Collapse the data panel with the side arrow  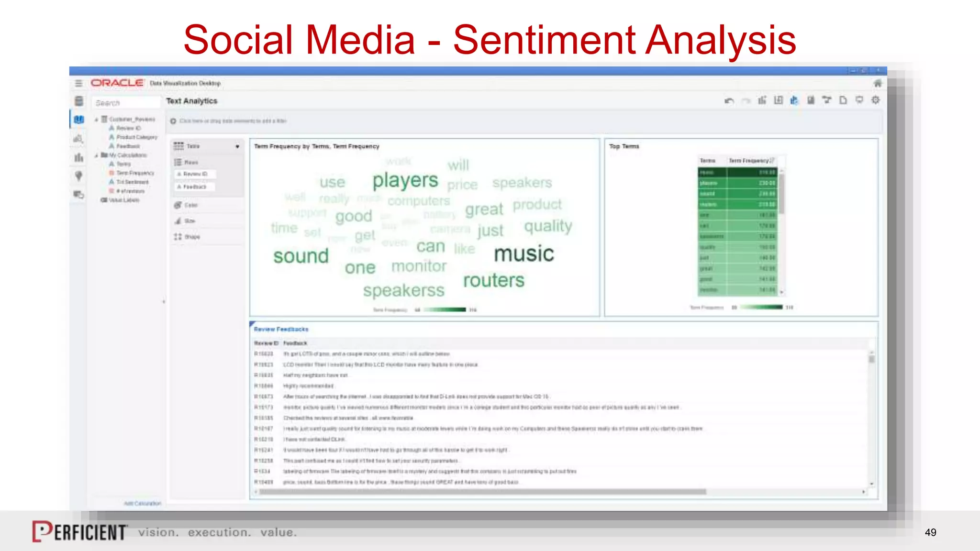(164, 302)
